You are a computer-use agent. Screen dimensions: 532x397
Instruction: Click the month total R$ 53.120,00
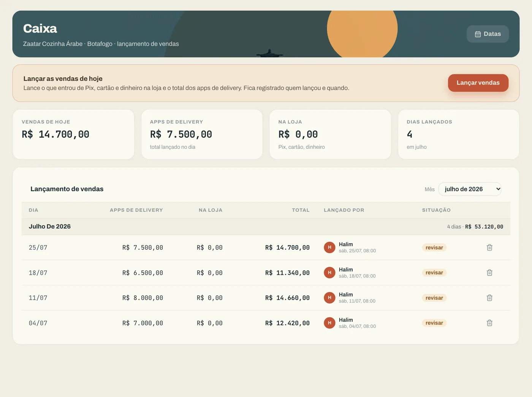pos(484,227)
